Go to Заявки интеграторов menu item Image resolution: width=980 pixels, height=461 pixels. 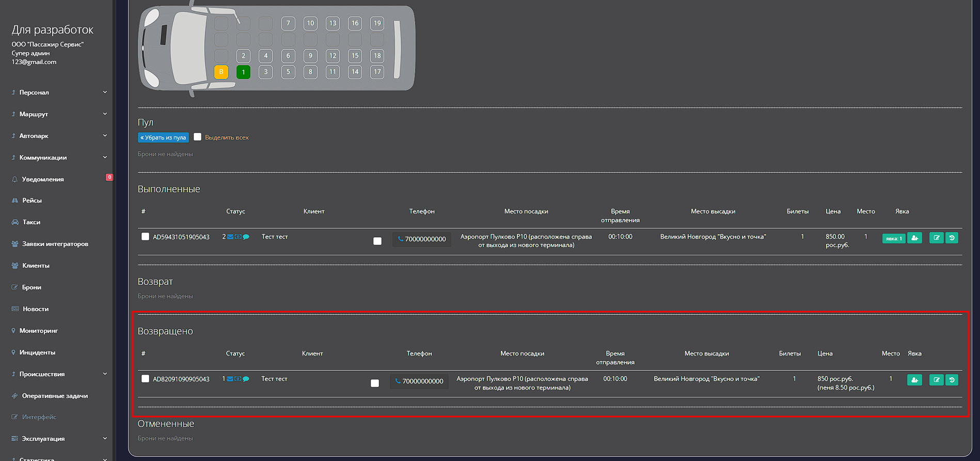pyautogui.click(x=55, y=244)
